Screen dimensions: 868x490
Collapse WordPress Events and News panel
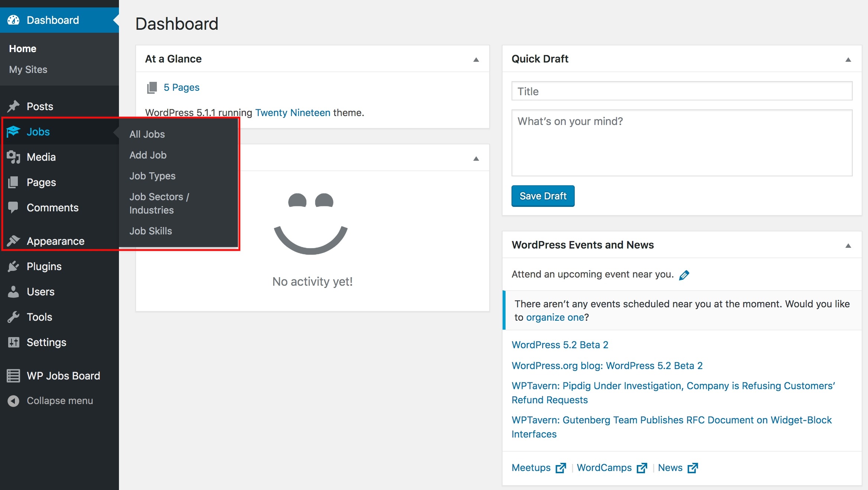tap(848, 246)
